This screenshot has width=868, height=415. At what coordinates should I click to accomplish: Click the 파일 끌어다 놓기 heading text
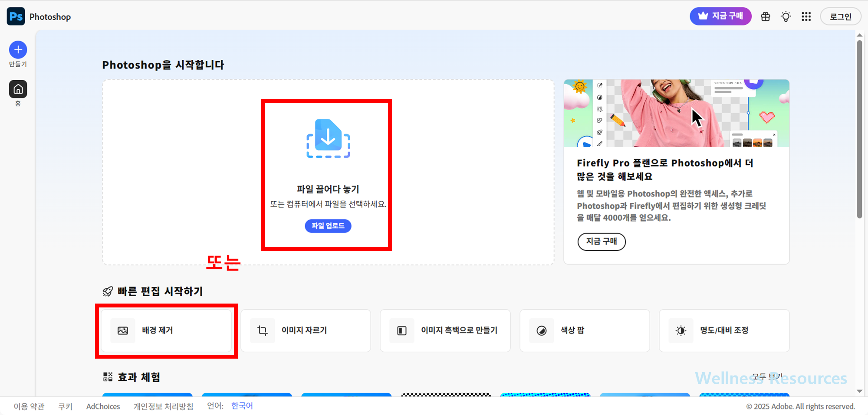coord(328,189)
